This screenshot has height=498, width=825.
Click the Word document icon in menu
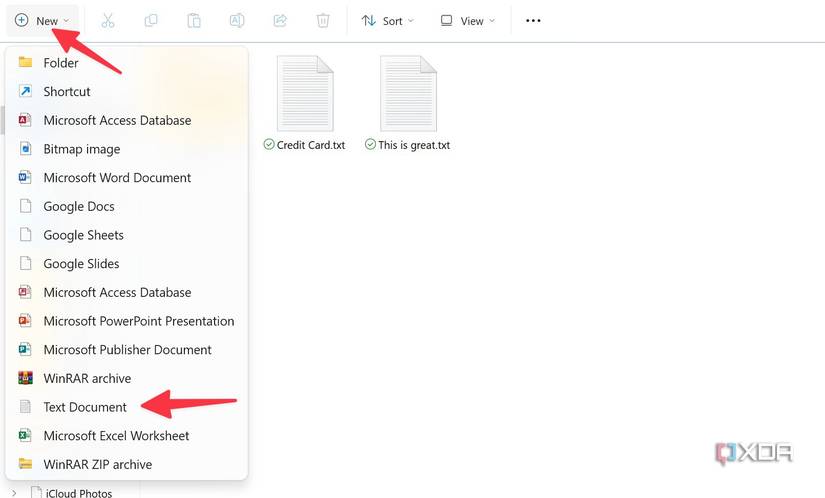(x=25, y=177)
